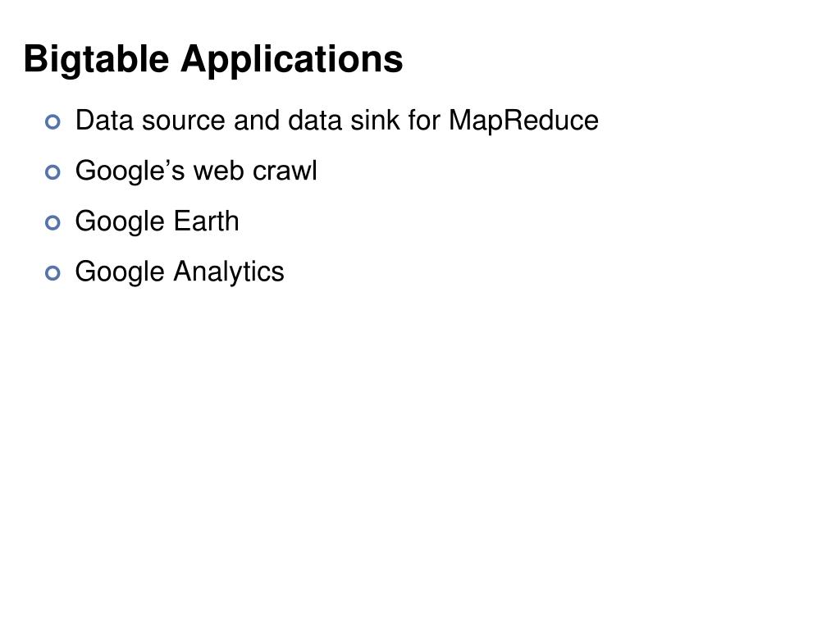Click the word source in first bullet

pos(183,121)
